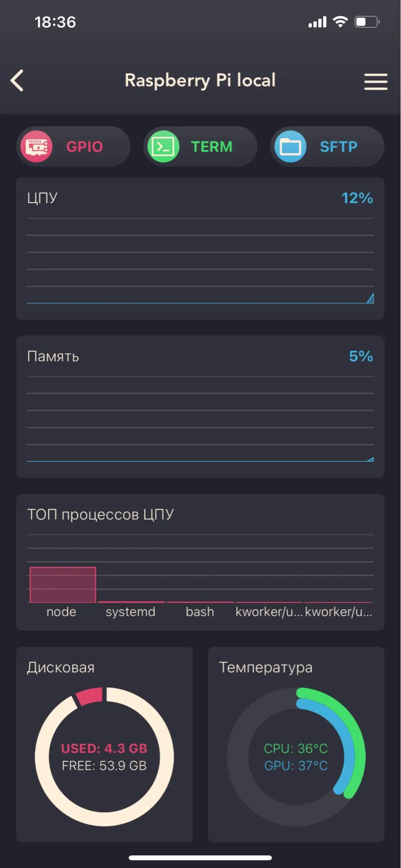The width and height of the screenshot is (401, 868).
Task: Tap the CPU 36°C temperature reading
Action: coord(296,748)
